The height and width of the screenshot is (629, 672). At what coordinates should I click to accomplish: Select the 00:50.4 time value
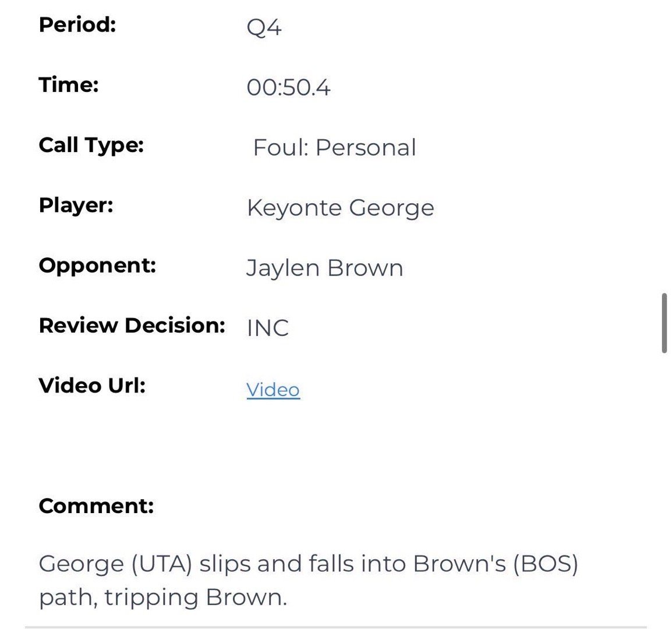(x=288, y=88)
